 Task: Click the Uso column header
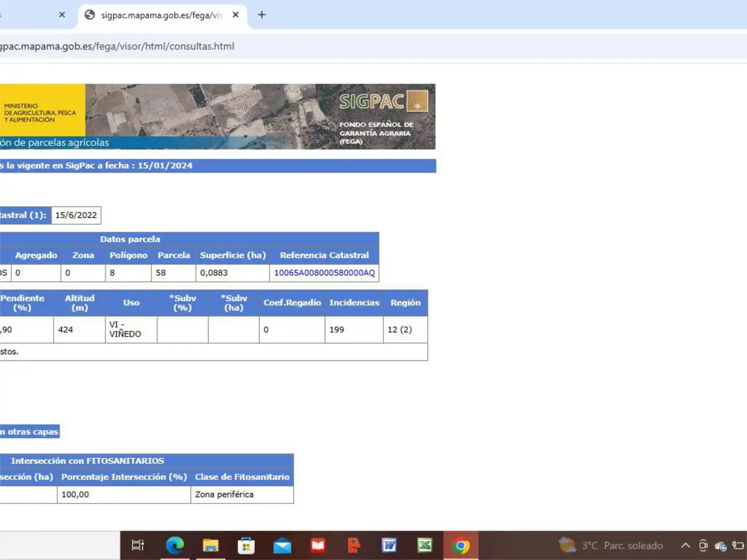(x=131, y=303)
